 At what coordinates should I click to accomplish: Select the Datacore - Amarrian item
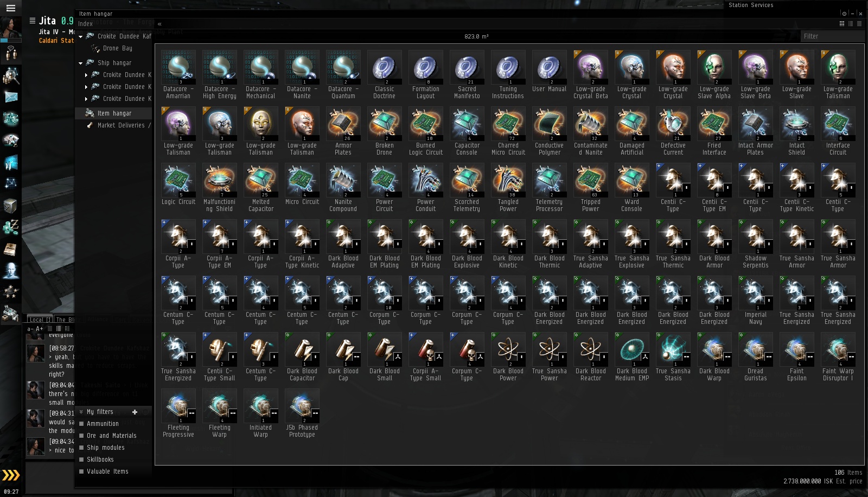click(x=178, y=75)
